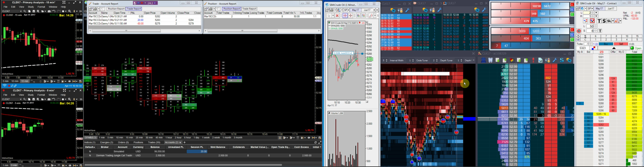The image size is (644, 167).
Task: Open the File menu in the 15 min chart window
Action: 6,7
